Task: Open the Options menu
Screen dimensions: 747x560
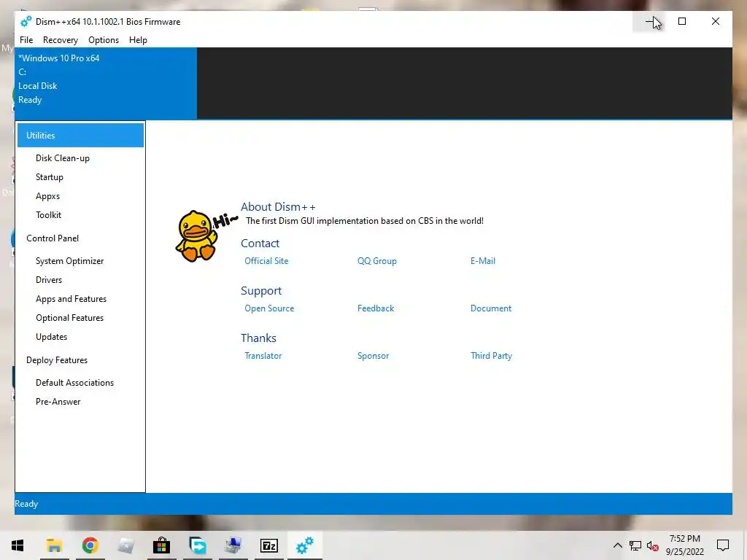Action: 104,40
